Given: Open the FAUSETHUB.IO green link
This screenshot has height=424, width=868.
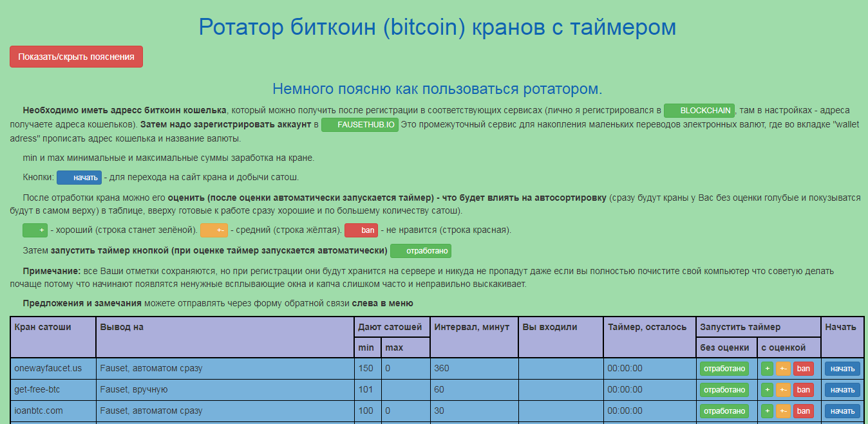Looking at the screenshot, I should 359,125.
